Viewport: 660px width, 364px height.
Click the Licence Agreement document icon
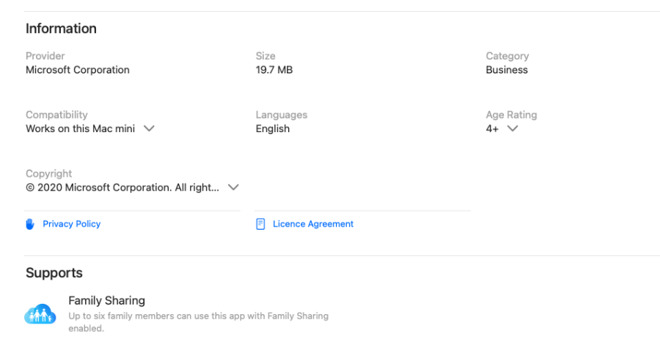261,224
